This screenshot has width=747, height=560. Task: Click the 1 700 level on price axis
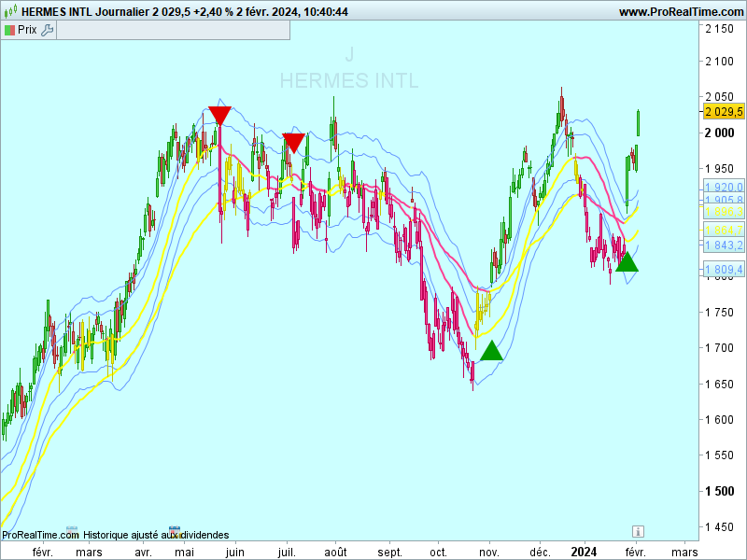pyautogui.click(x=719, y=347)
